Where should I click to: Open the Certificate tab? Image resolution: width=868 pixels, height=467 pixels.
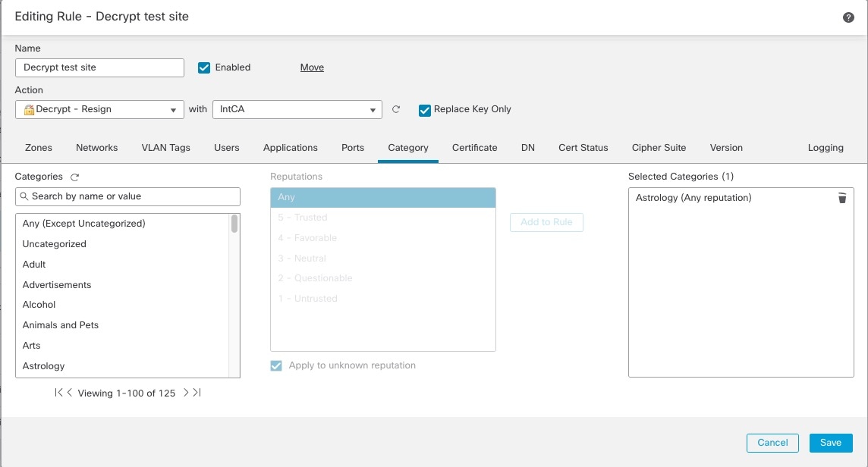pos(474,148)
